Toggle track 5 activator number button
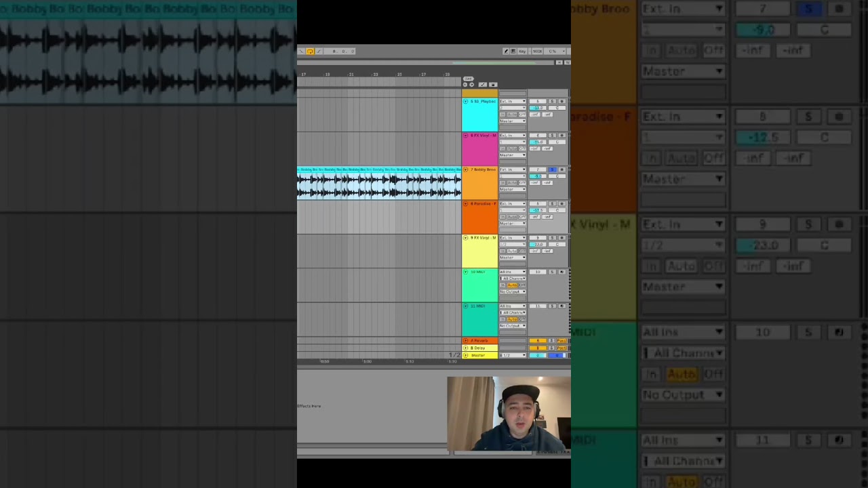Image resolution: width=868 pixels, height=488 pixels. click(x=538, y=101)
